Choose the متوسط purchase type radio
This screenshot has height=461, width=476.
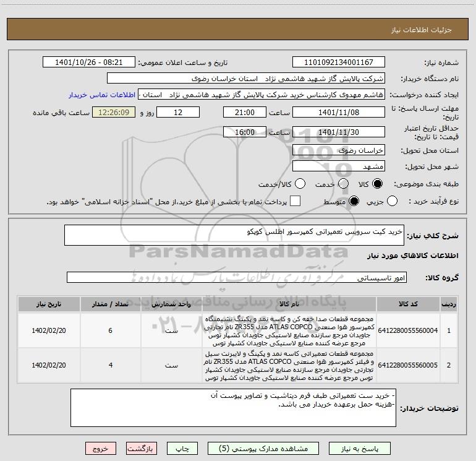[x=354, y=201]
